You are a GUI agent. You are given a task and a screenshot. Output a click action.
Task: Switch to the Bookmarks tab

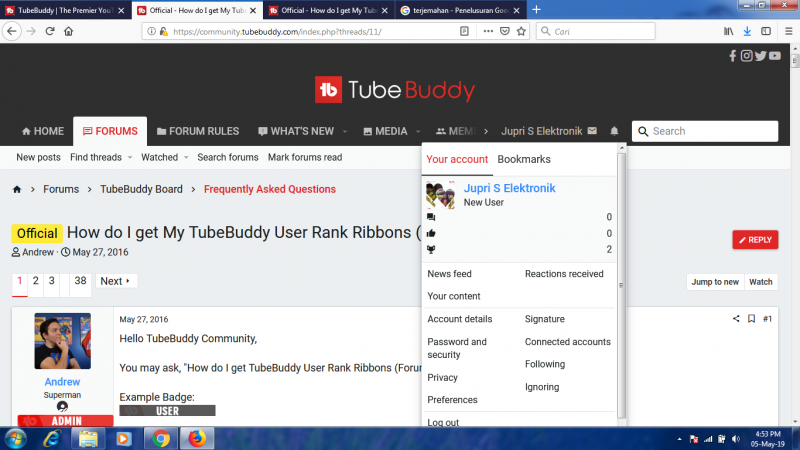tap(524, 159)
